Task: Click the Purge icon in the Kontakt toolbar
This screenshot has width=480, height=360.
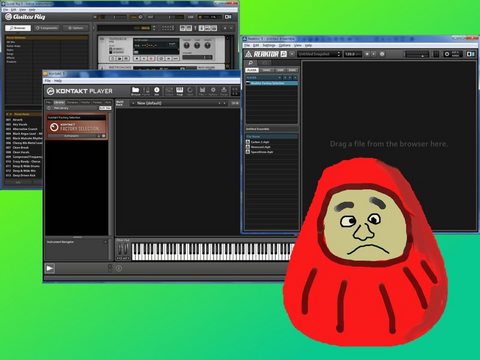Action: 224,90
